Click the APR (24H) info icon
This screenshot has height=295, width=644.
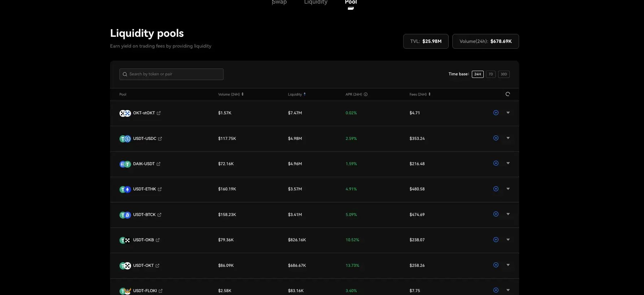(366, 94)
